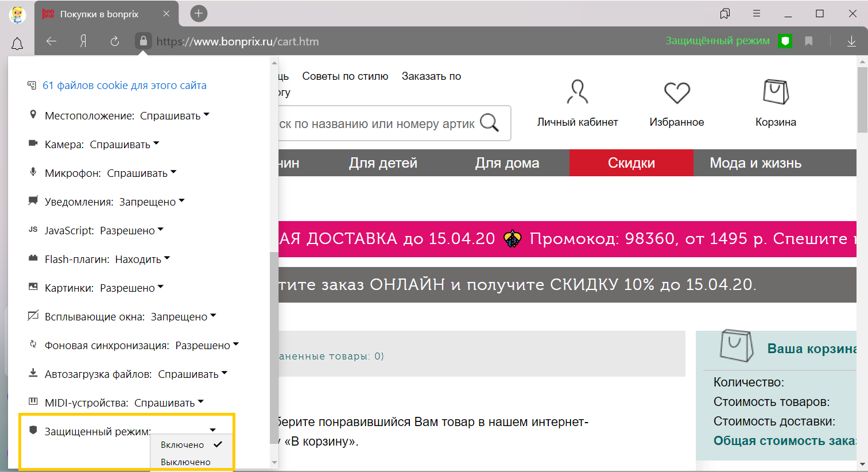Expand Микрофон: Спрашивать dropdown
This screenshot has width=868, height=472.
142,173
